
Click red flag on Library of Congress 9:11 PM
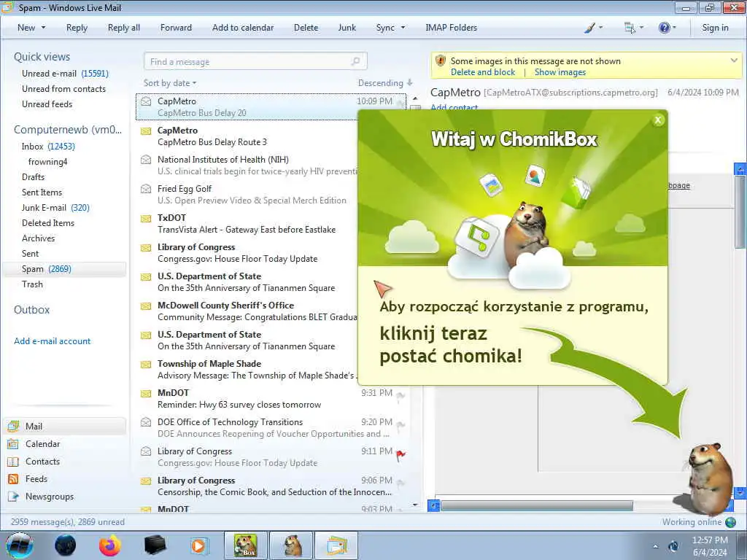[400, 455]
